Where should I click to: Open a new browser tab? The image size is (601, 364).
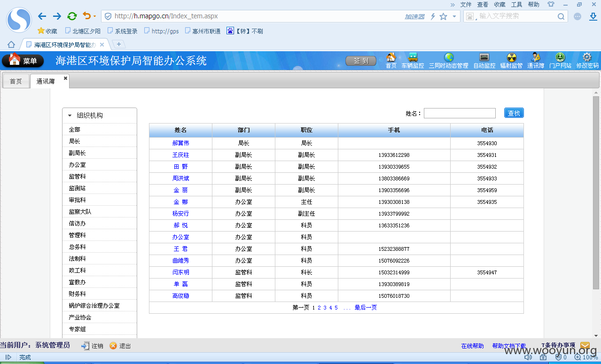coord(119,44)
